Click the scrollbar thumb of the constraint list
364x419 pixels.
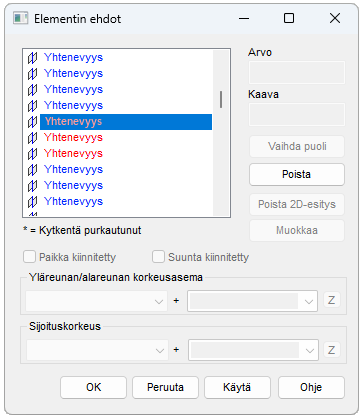pyautogui.click(x=221, y=99)
